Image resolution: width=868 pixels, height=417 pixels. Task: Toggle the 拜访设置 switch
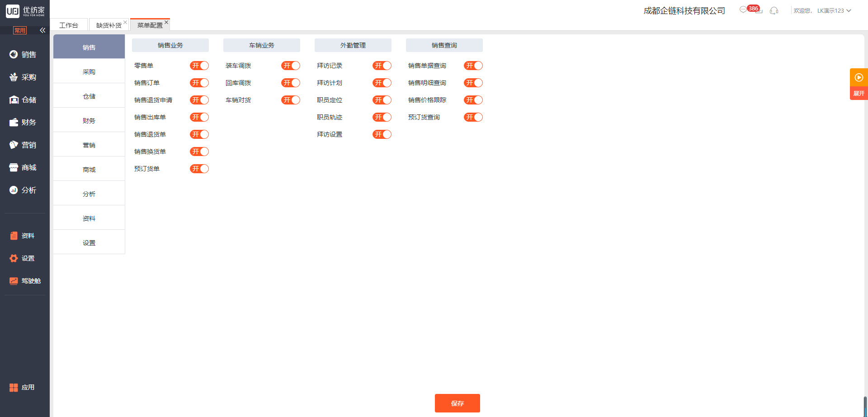pos(382,134)
